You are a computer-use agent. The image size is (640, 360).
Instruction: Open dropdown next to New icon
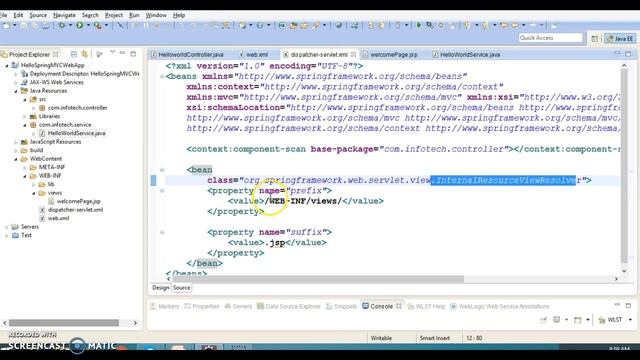15,25
